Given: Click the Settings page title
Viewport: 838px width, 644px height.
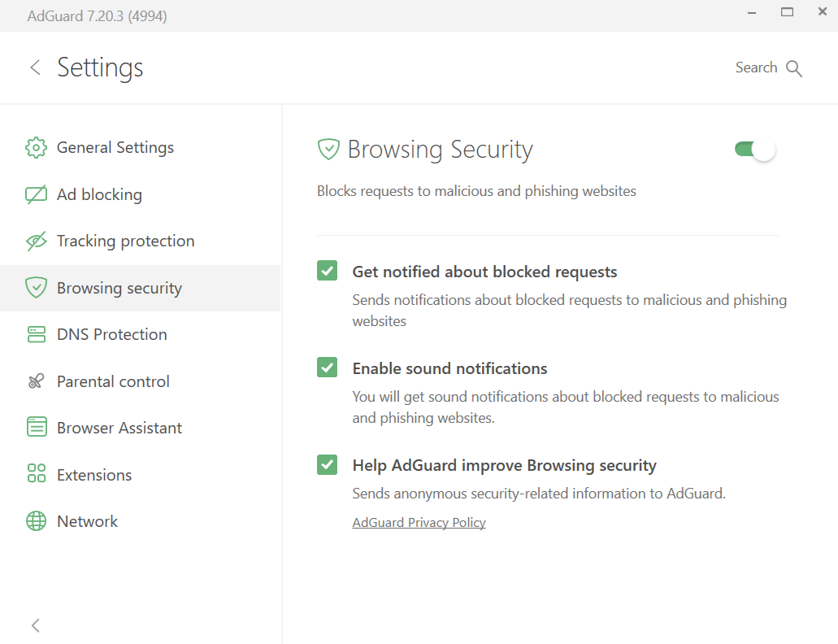Looking at the screenshot, I should click(x=100, y=67).
